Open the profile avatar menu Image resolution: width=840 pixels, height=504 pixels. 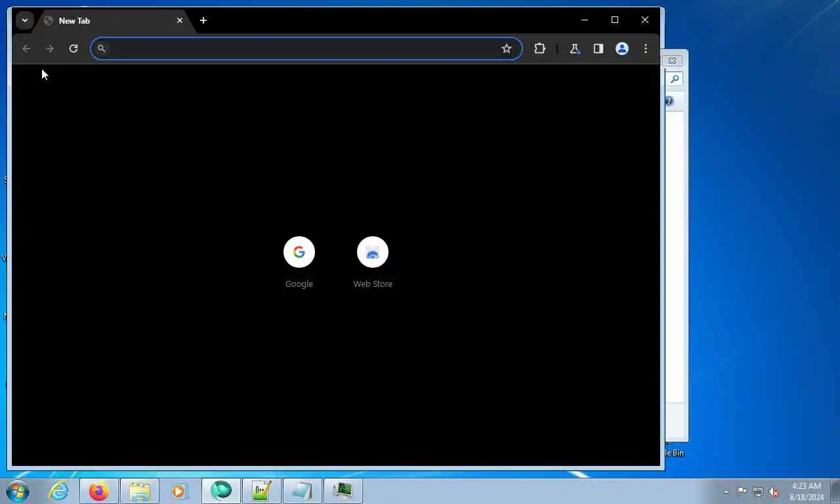point(622,49)
